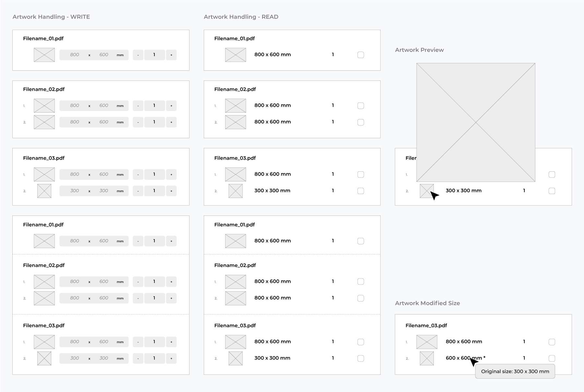Check the 600 x 600 mm * row checkbox

coord(552,358)
